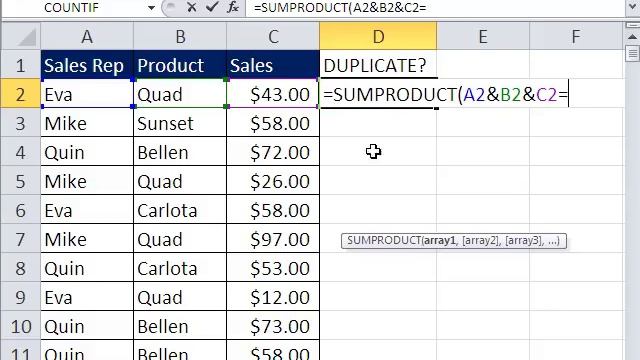640x360 pixels.
Task: Click [array2] in SUMPRODUCT tooltip
Action: [x=481, y=240]
